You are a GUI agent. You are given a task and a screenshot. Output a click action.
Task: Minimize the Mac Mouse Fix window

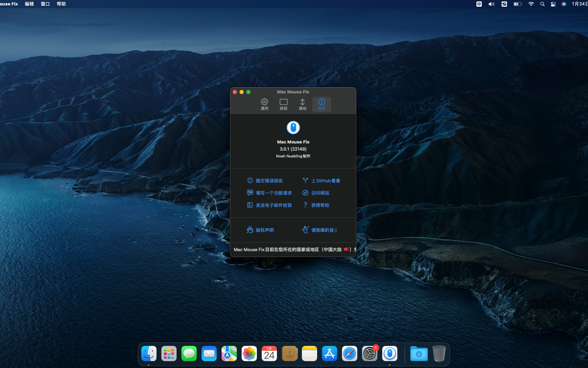[242, 92]
